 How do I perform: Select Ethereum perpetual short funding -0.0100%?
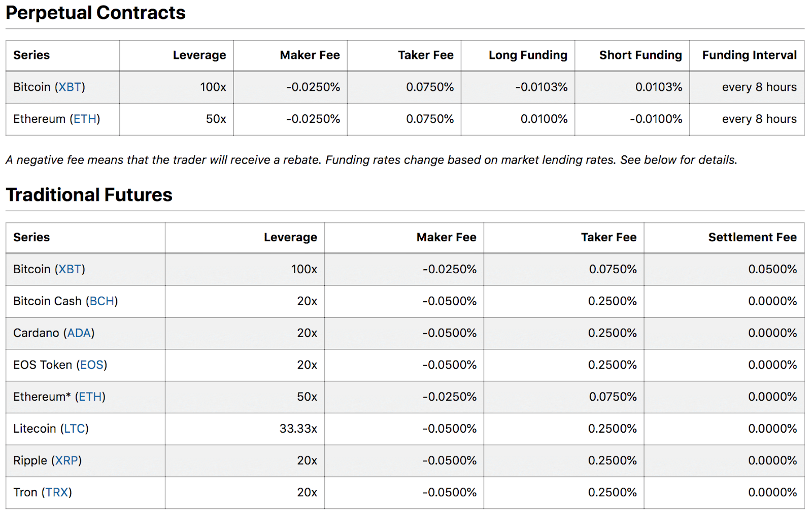click(x=656, y=119)
